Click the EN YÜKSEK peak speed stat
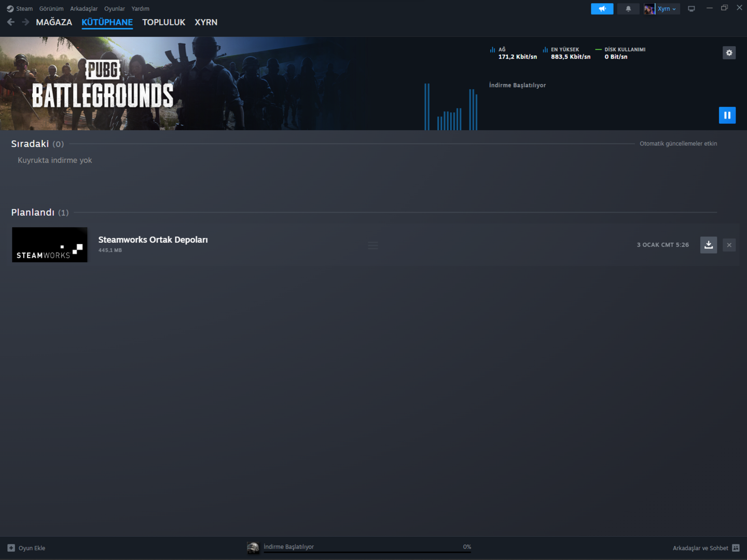Viewport: 747px width, 560px height. (566, 53)
